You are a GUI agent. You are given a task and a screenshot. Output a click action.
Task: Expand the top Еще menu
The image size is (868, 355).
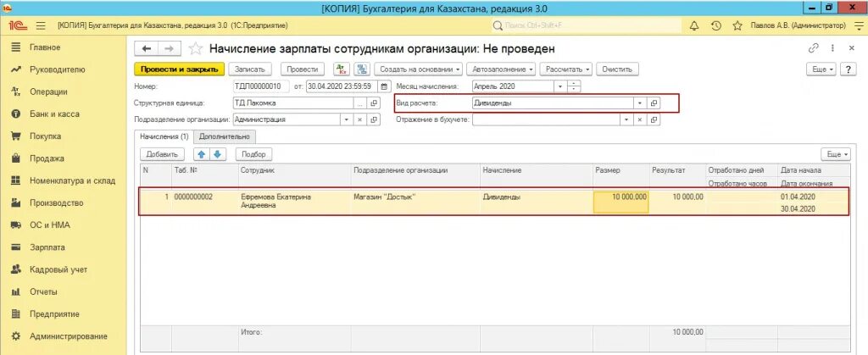[822, 69]
